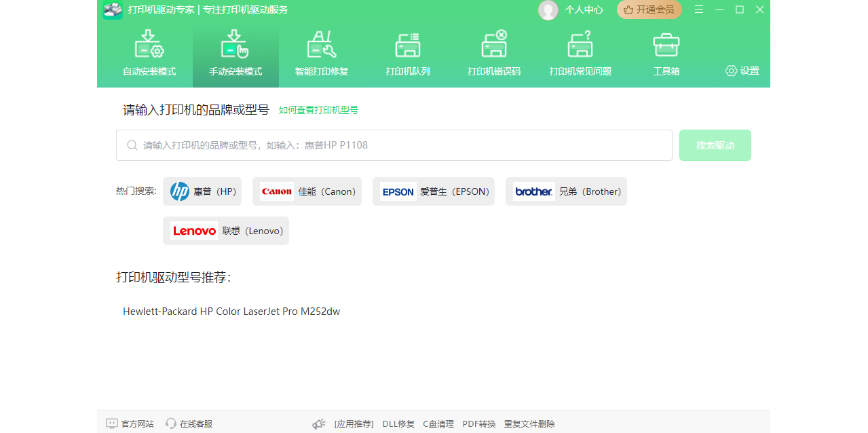The width and height of the screenshot is (868, 433).
Task: Open 打印机错误码 (printer error codes)
Action: pyautogui.click(x=494, y=53)
